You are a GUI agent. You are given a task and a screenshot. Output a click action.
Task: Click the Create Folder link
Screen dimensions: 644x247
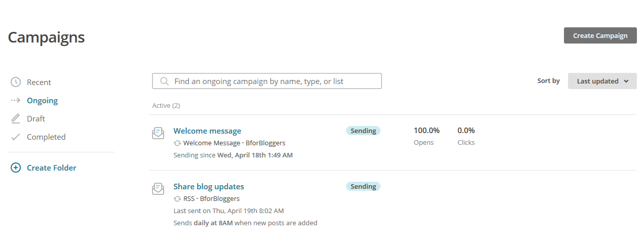[52, 168]
